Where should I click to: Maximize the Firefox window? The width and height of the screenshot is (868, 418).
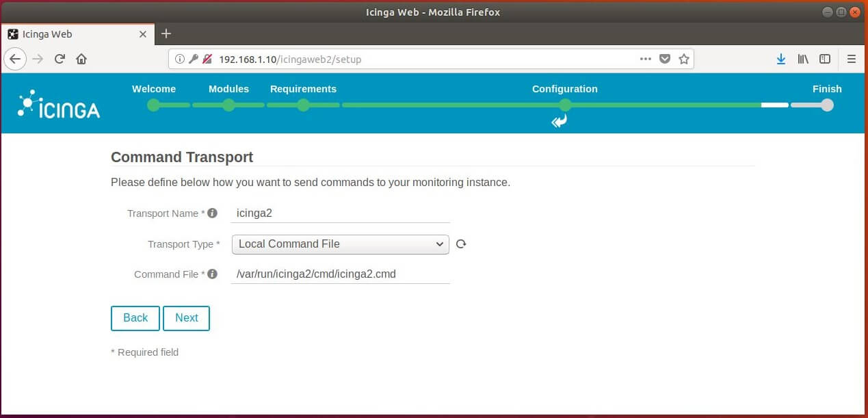click(x=841, y=12)
